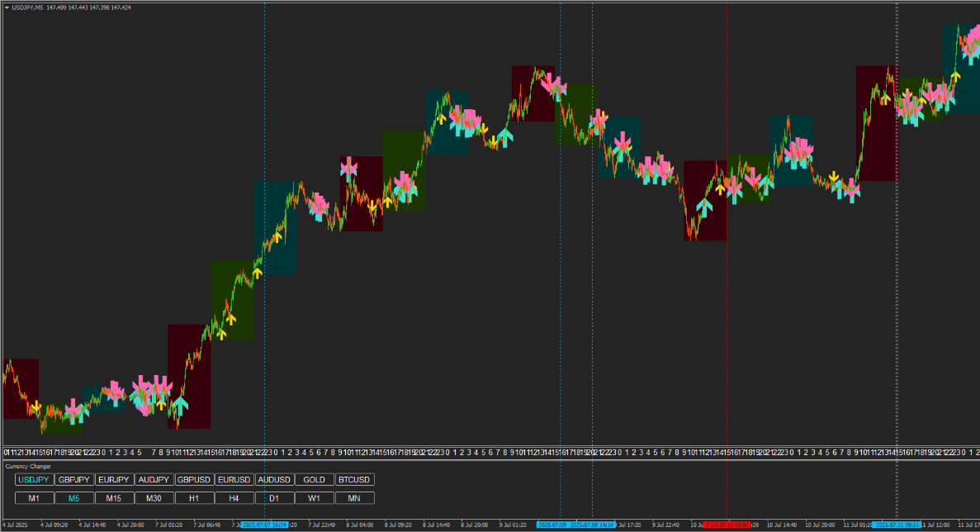Click the 9 Jul 22:40 axis label

coord(665,525)
